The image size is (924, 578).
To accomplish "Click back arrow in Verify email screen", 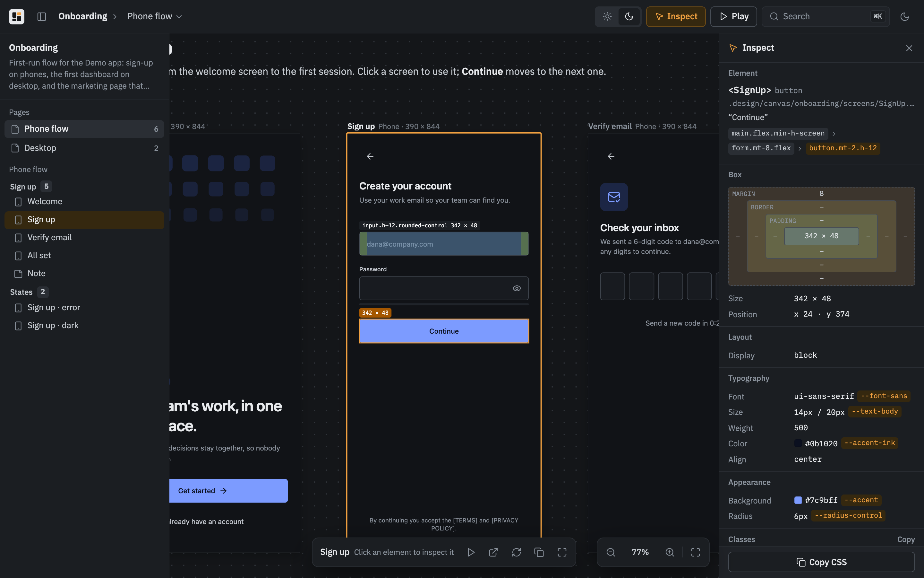I will click(x=611, y=156).
